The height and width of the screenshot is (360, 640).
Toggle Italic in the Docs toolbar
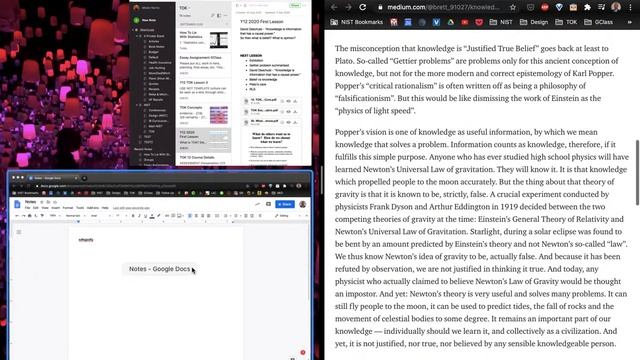tap(139, 216)
